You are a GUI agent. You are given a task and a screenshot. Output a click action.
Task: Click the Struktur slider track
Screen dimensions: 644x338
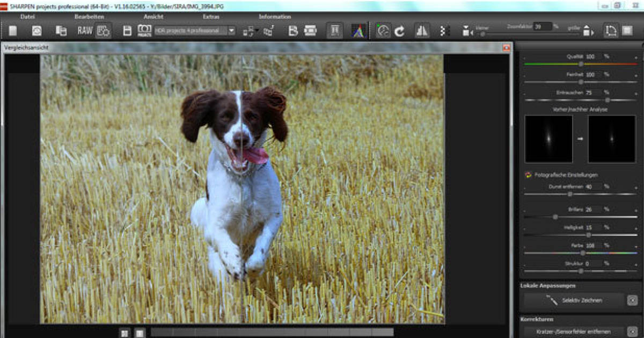coord(581,271)
